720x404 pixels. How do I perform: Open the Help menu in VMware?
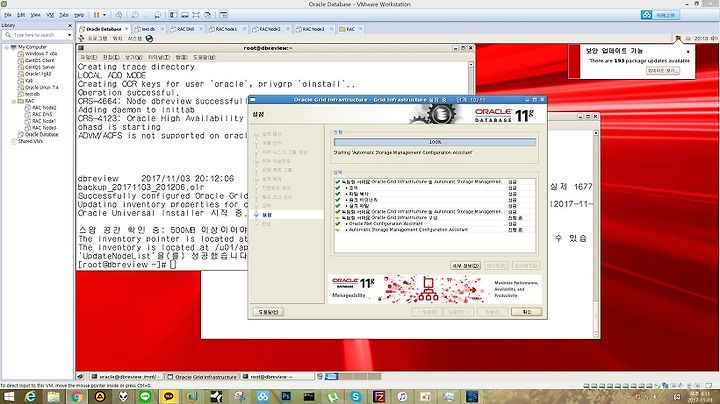click(79, 15)
